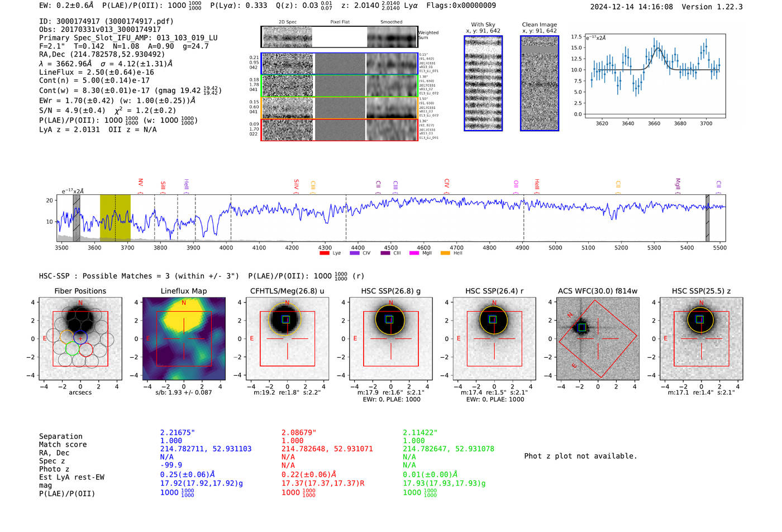The width and height of the screenshot is (782, 532).
Task: Open the HSC SSP(26.8) g image
Action: (390, 338)
